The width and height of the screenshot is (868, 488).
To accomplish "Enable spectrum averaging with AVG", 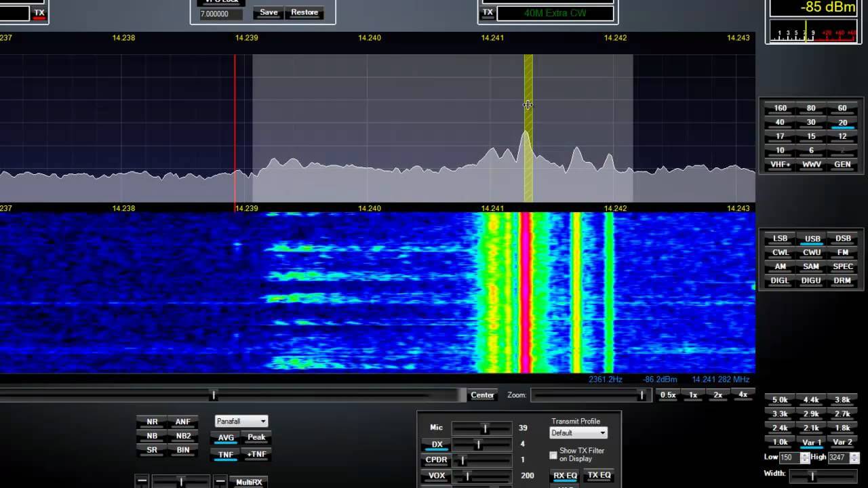I will click(225, 437).
